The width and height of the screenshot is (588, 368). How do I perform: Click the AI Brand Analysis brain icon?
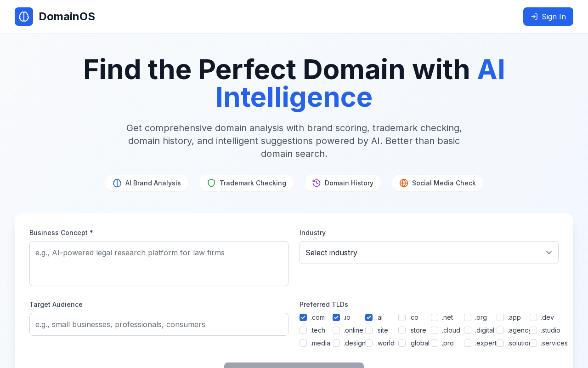pos(117,183)
